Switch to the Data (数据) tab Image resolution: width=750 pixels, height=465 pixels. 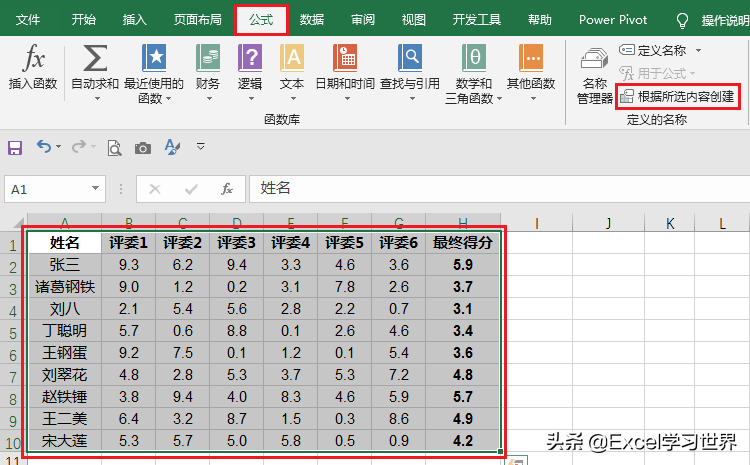[x=312, y=20]
